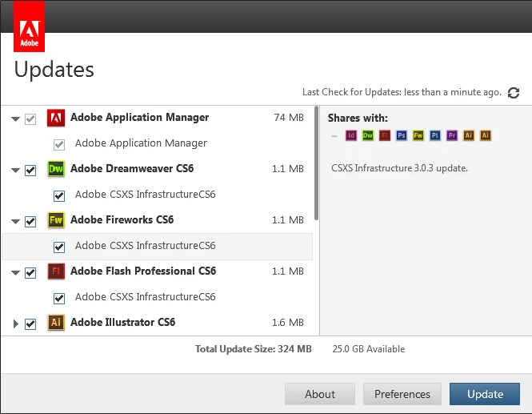Select the 'Adobe Application Manager' sub-item text
Viewport: 532px width, 414px height.
click(141, 143)
